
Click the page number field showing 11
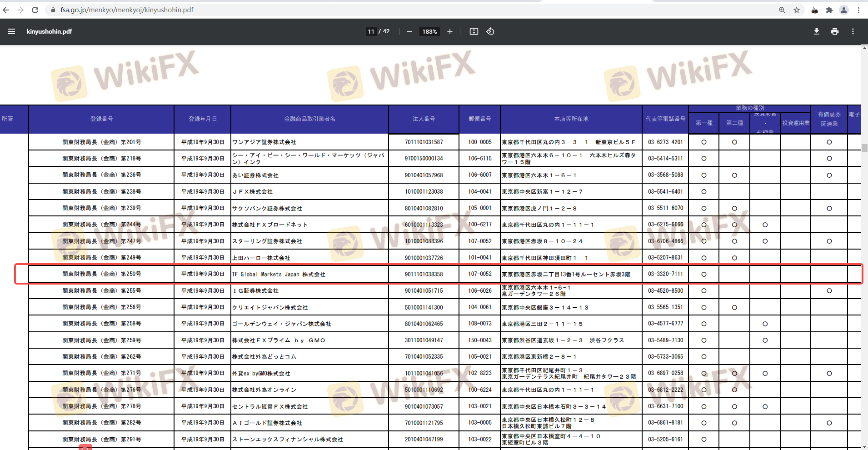coord(371,31)
